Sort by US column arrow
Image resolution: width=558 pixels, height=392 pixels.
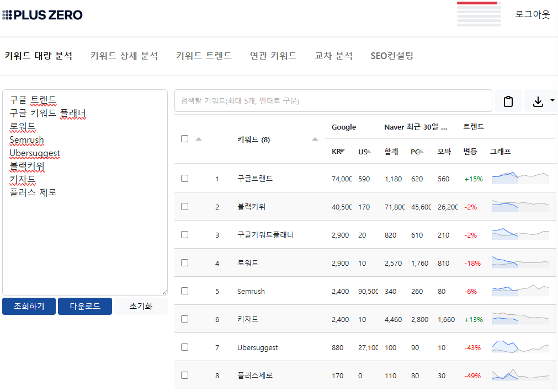(369, 152)
